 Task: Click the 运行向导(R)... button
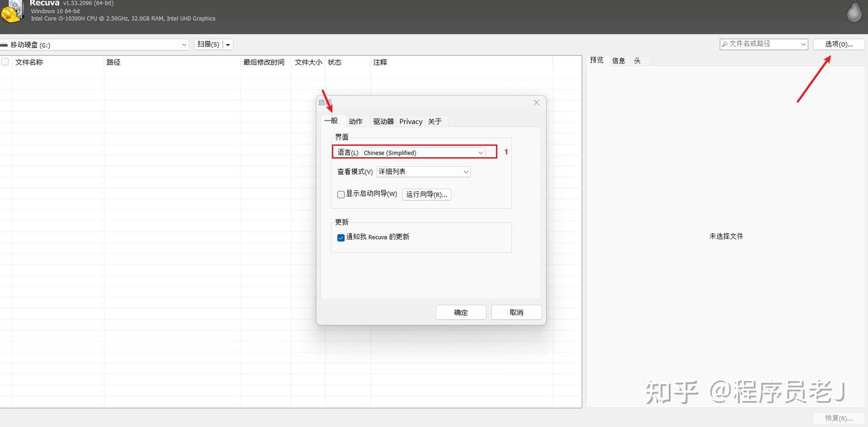[427, 194]
